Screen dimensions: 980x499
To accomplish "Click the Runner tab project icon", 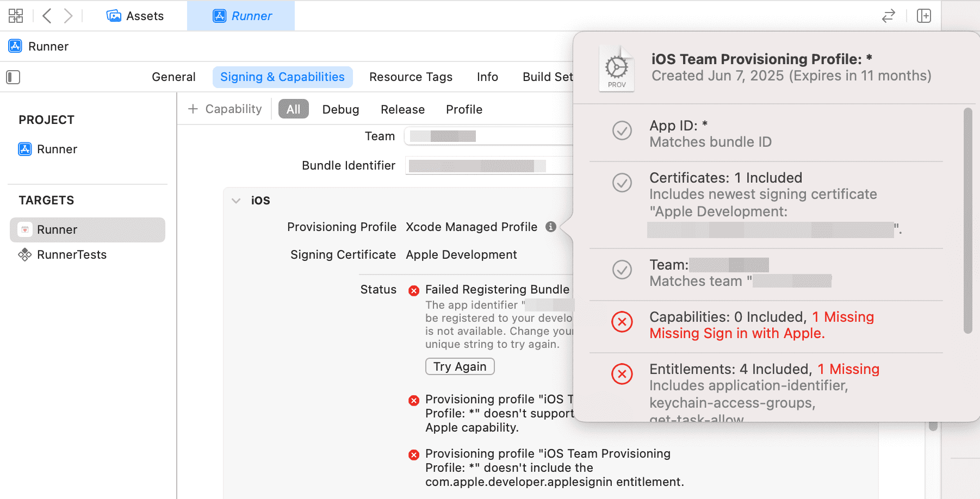I will [219, 16].
